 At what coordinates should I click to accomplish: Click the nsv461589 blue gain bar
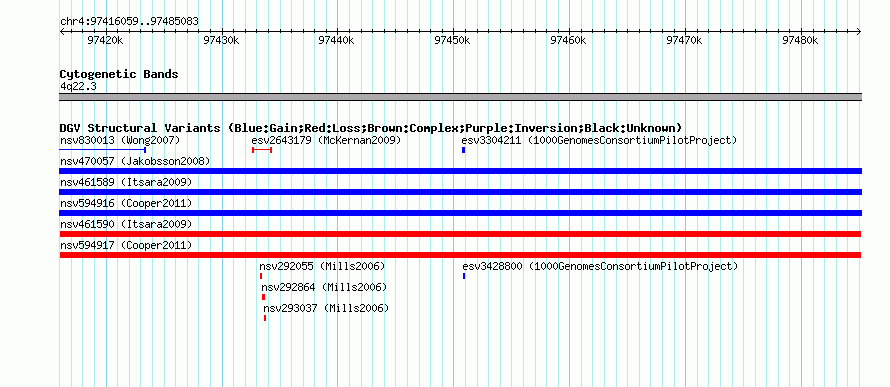click(x=460, y=192)
